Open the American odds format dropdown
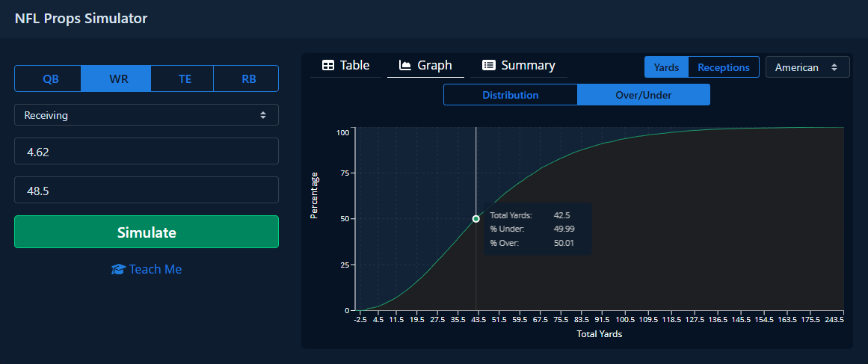This screenshot has width=868, height=364. [807, 67]
